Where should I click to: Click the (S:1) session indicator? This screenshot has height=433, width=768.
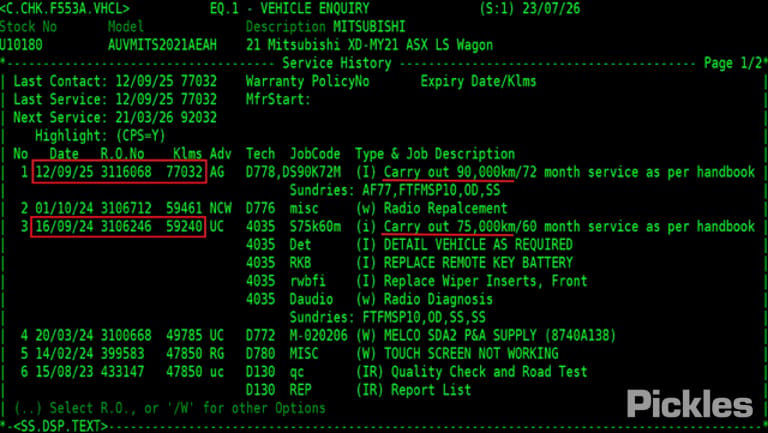point(496,8)
